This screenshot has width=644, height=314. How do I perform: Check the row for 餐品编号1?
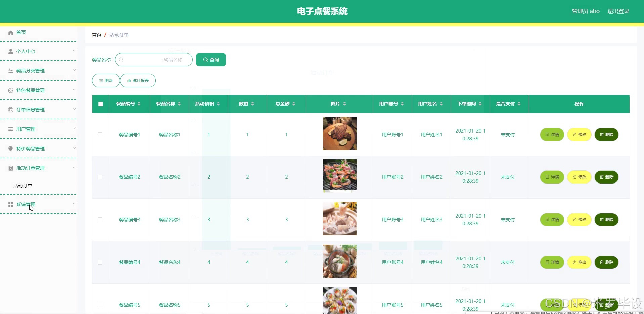point(100,135)
